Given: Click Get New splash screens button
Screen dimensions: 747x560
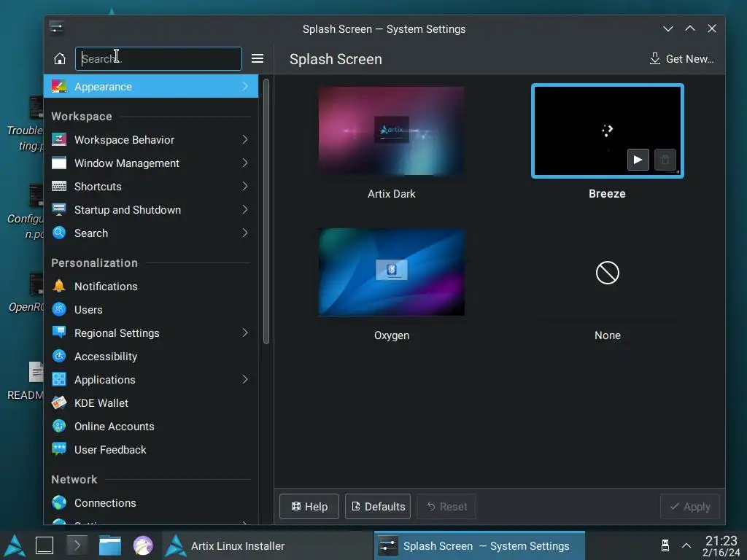Looking at the screenshot, I should [681, 58].
